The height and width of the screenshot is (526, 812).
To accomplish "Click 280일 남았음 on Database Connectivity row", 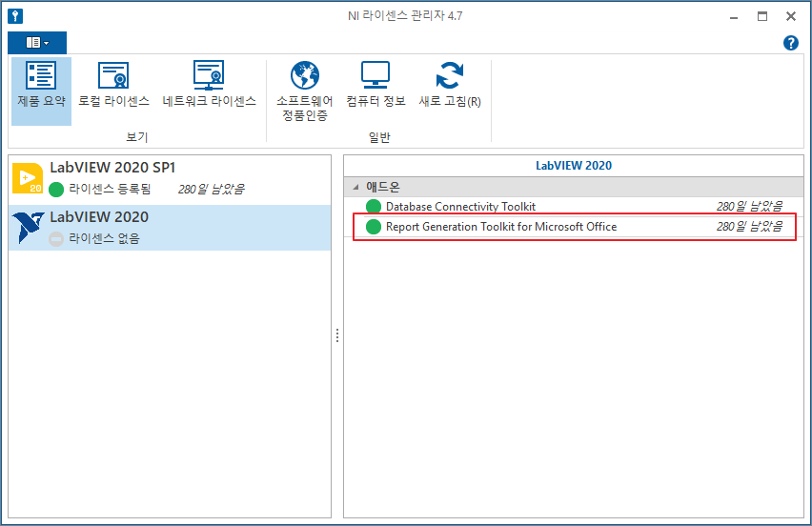I will [x=749, y=207].
